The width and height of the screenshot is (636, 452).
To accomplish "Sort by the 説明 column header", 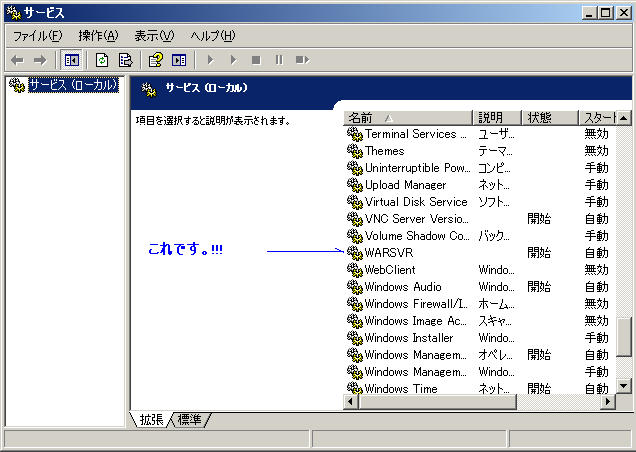I will pyautogui.click(x=497, y=118).
